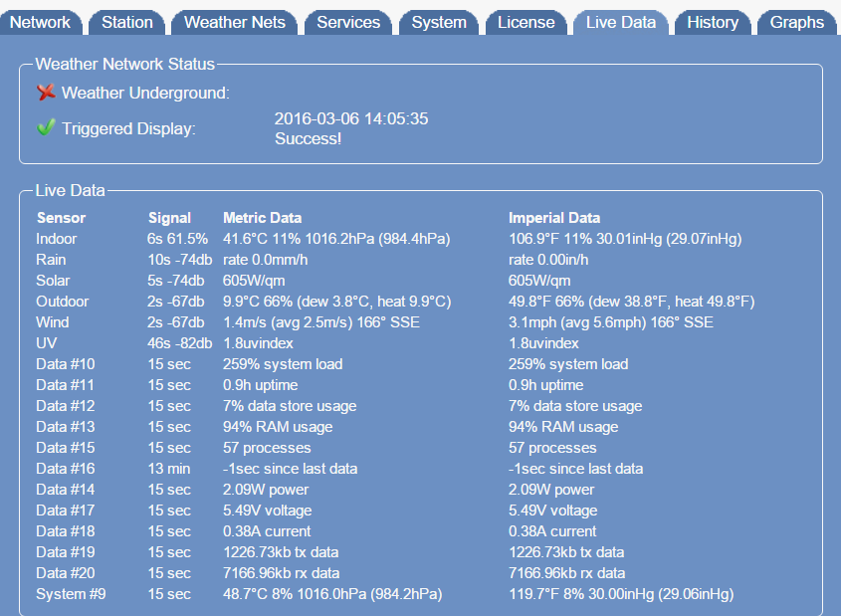Click the Imperial Data column header

pos(554,218)
